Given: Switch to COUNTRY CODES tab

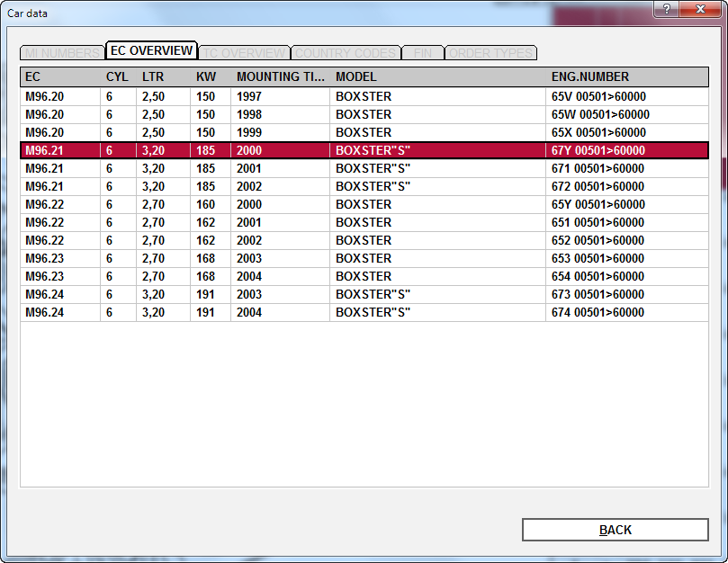Looking at the screenshot, I should click(346, 53).
